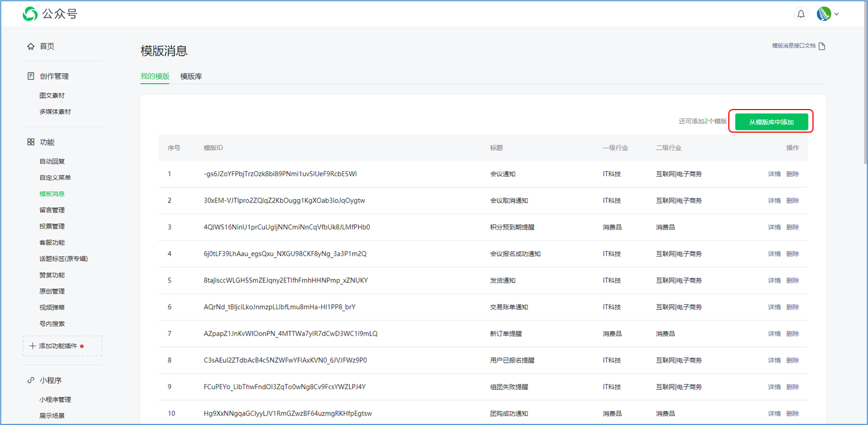Open 自动回复 in the sidebar
Image resolution: width=868 pixels, height=425 pixels.
[52, 161]
